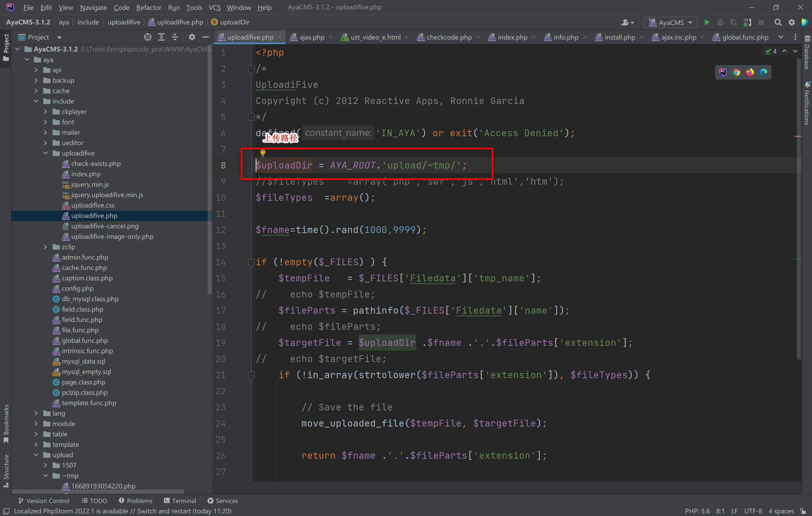812x516 pixels.
Task: Click Collapse All icon in Project panel
Action: pyautogui.click(x=175, y=37)
